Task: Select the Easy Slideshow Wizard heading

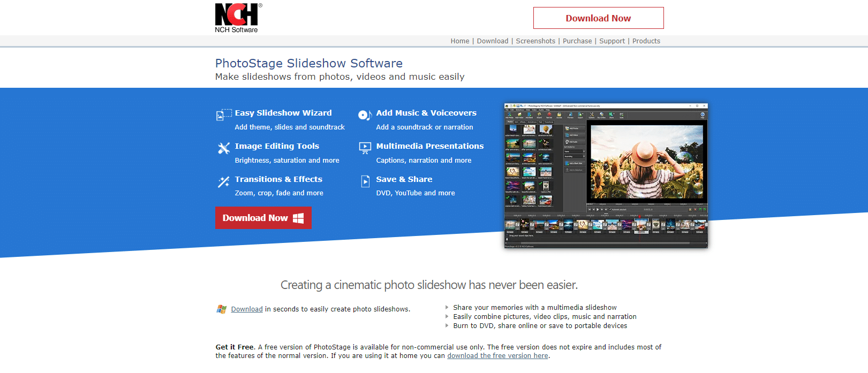Action: click(283, 113)
